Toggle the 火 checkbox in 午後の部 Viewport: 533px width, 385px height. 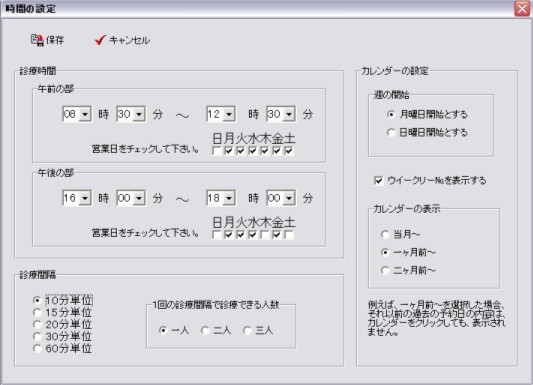pyautogui.click(x=241, y=234)
